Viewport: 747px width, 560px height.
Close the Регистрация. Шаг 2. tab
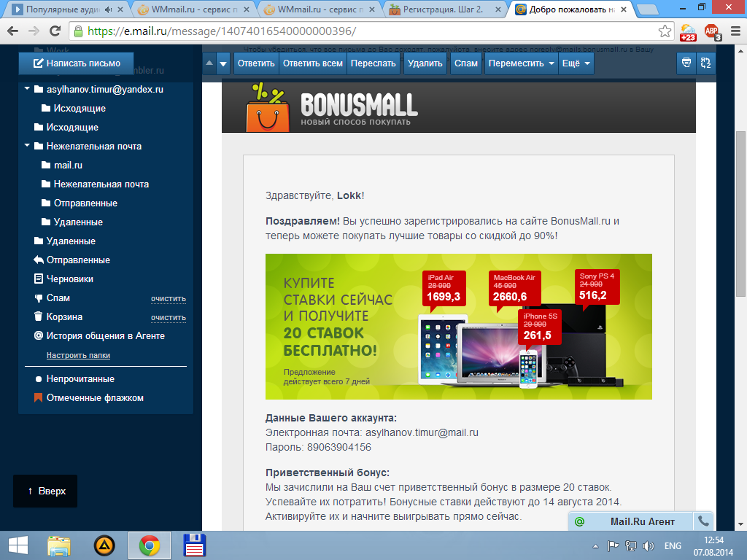(498, 9)
